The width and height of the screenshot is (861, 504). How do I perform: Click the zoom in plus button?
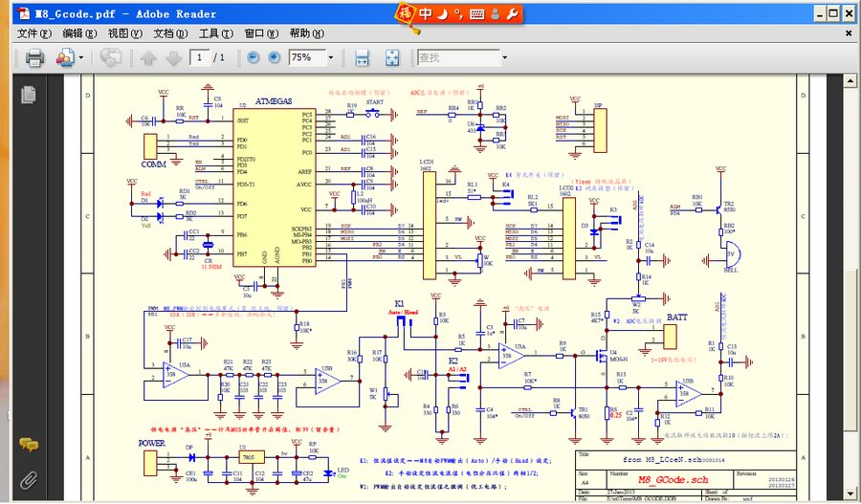tap(275, 58)
